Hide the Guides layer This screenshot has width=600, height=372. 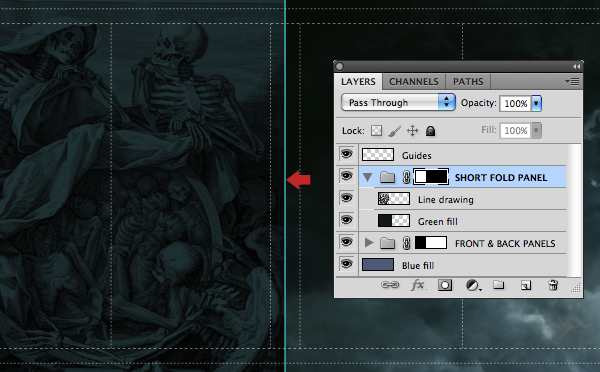point(347,154)
